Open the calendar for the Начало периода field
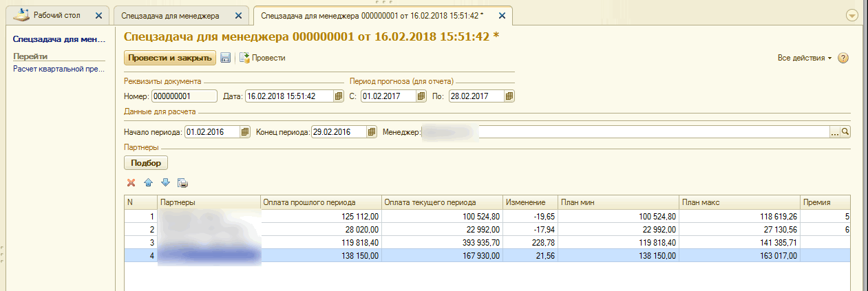 [x=245, y=132]
